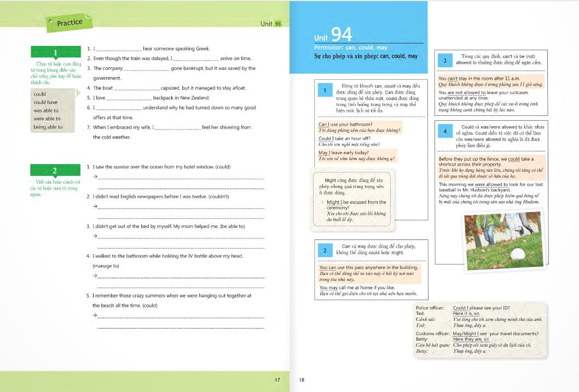This screenshot has width=579, height=392.
Task: Click the green exercise 1 badge
Action: tap(56, 52)
